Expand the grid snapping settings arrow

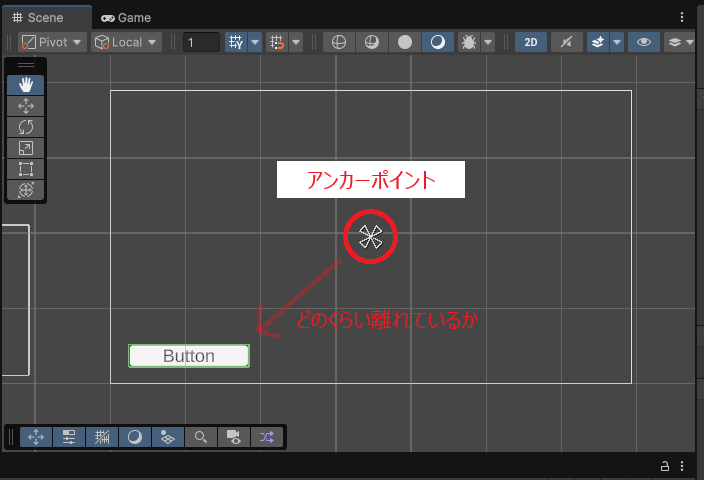tap(296, 42)
